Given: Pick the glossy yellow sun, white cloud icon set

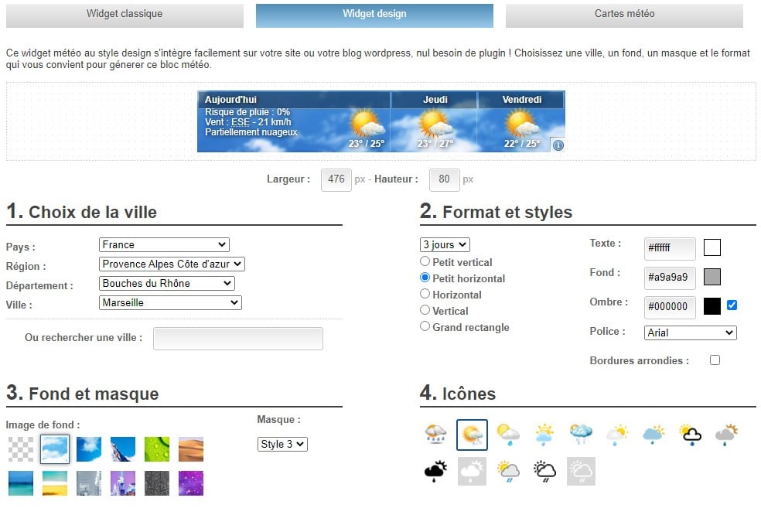Looking at the screenshot, I should click(x=508, y=435).
